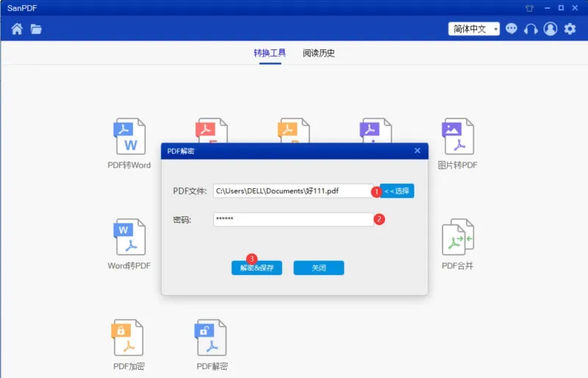Maximize the SanPDF window
588x378 pixels.
point(561,8)
